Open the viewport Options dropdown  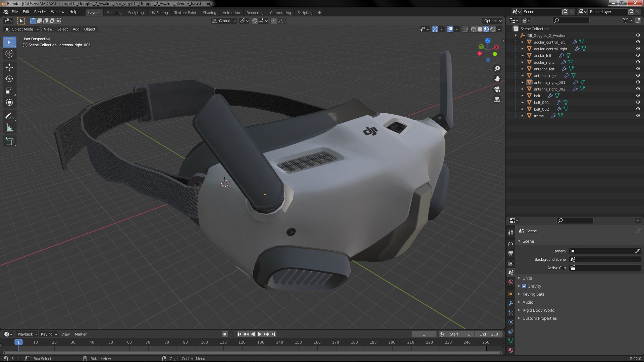point(493,21)
